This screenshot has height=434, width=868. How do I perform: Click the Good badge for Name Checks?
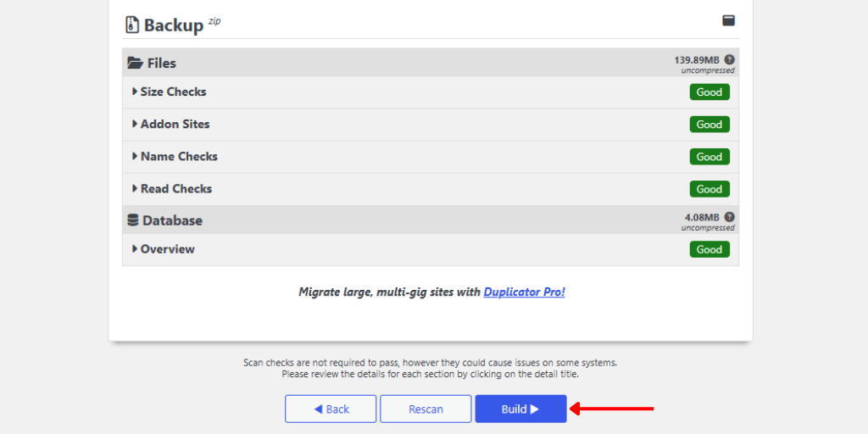(x=709, y=157)
